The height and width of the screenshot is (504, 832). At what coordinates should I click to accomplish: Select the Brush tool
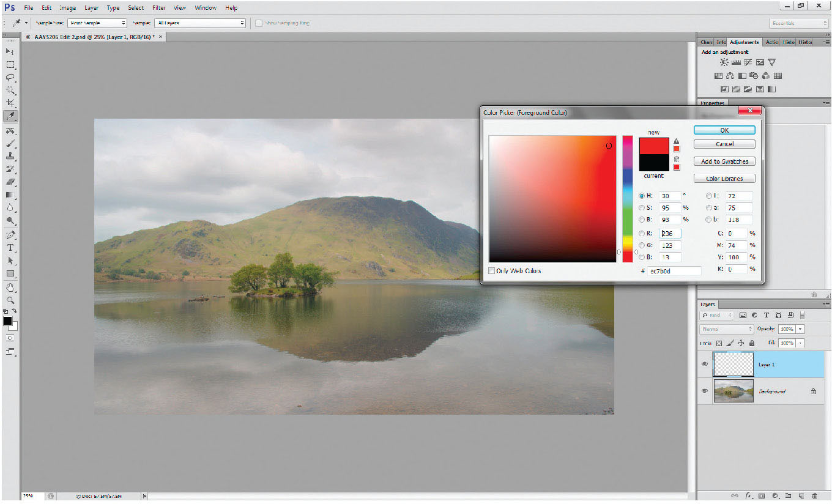10,144
